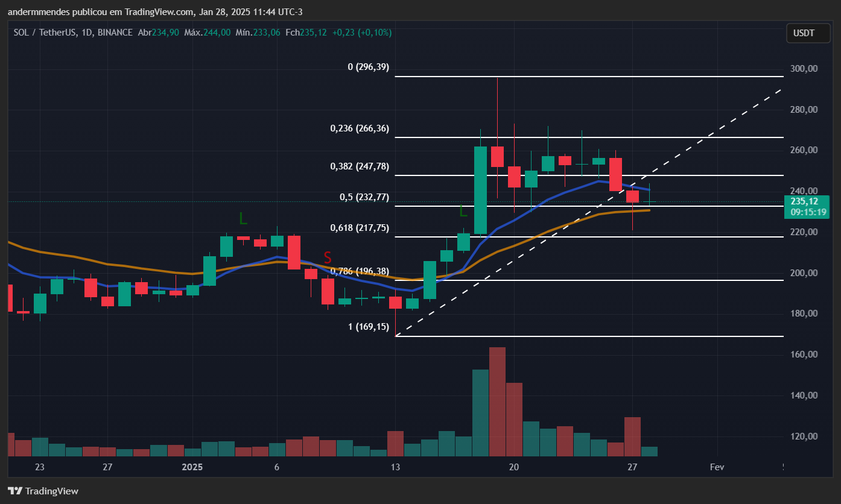Click the USDT currency button
This screenshot has height=504, width=841.
click(x=808, y=33)
